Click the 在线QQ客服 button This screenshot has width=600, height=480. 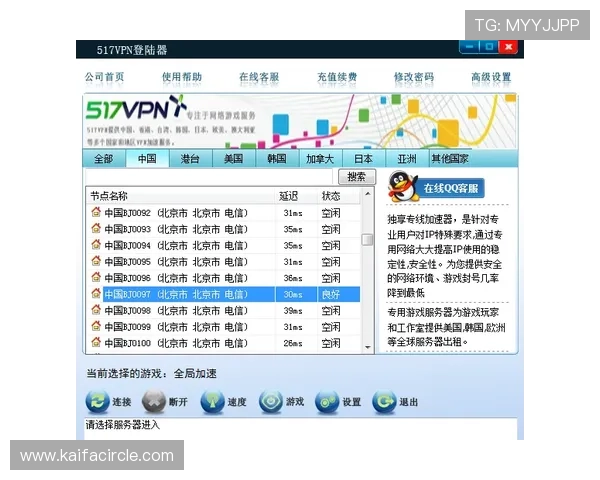(451, 188)
